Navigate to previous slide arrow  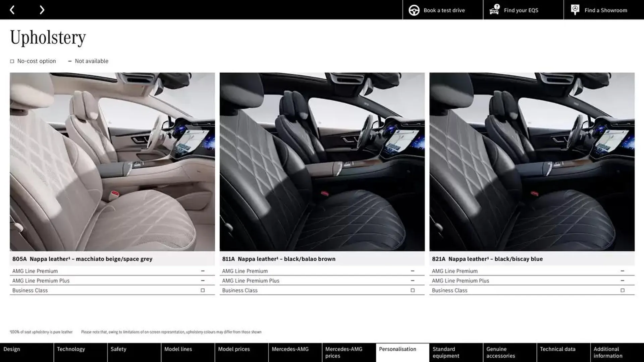pos(12,9)
